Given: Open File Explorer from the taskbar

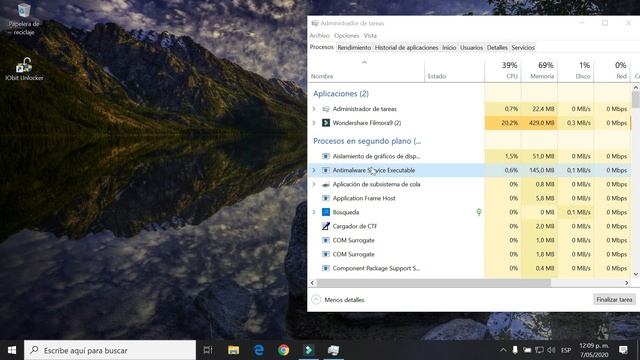Looking at the screenshot, I should pos(233,350).
